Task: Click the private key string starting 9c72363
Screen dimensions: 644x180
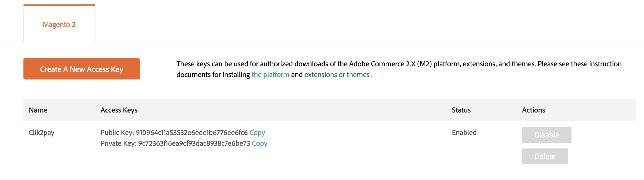Action: click(194, 143)
